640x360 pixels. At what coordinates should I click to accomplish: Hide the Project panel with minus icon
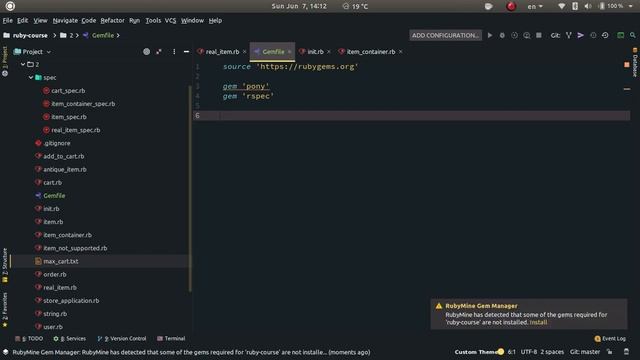click(x=187, y=52)
